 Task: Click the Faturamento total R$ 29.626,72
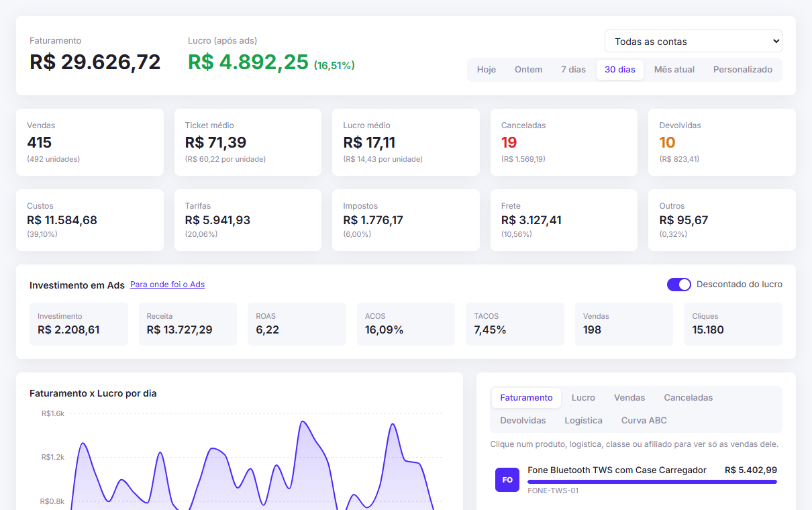(x=95, y=62)
